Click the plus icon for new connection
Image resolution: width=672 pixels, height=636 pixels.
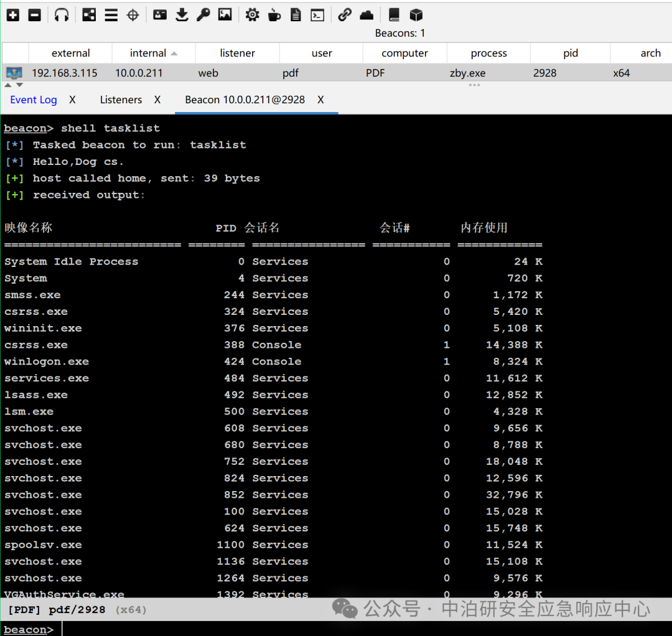pos(13,16)
